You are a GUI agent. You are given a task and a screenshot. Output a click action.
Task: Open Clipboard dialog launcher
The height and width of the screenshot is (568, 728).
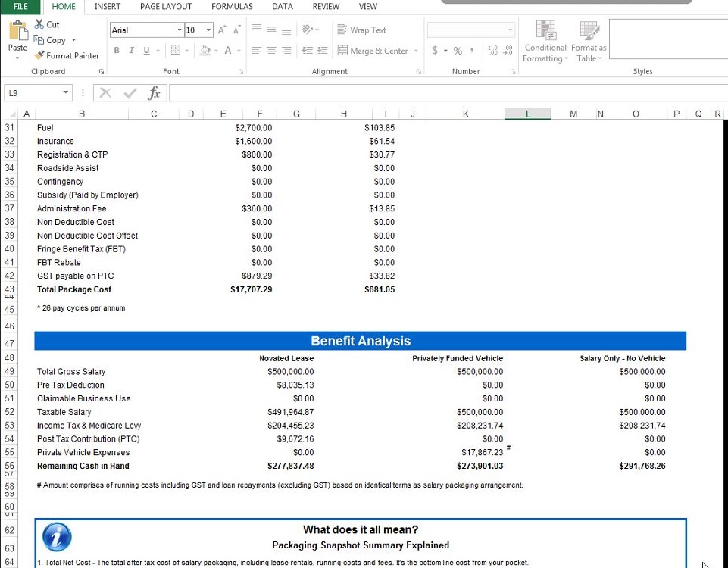pyautogui.click(x=102, y=71)
